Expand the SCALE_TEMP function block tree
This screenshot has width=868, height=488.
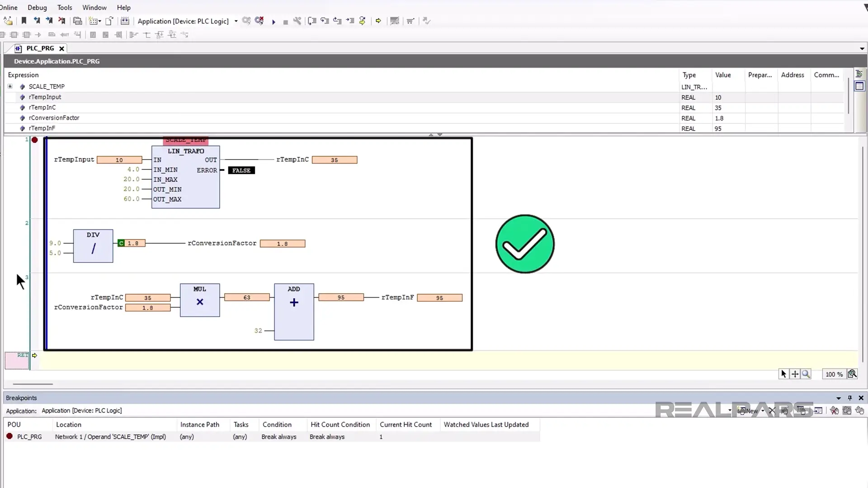click(10, 86)
